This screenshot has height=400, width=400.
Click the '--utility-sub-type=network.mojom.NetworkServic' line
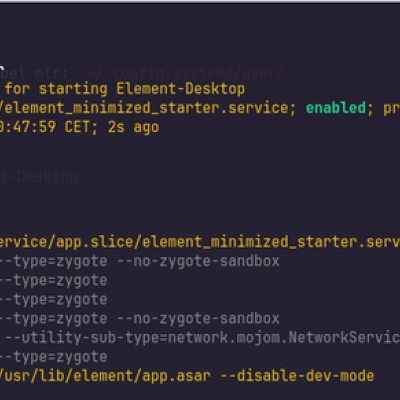(x=203, y=338)
